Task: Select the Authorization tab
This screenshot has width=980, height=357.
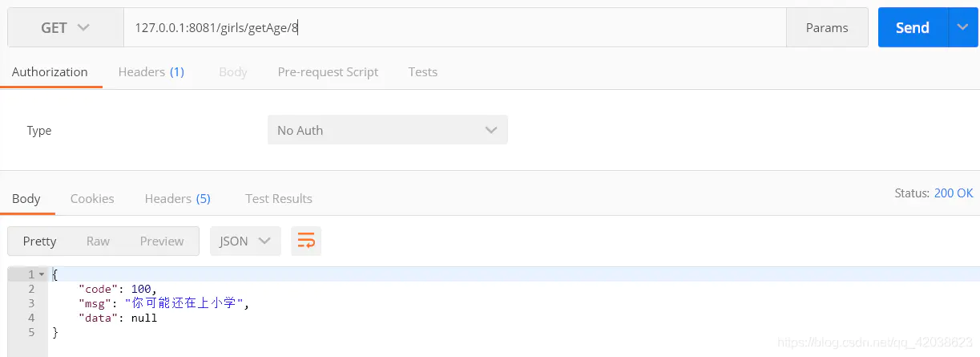Action: point(50,71)
